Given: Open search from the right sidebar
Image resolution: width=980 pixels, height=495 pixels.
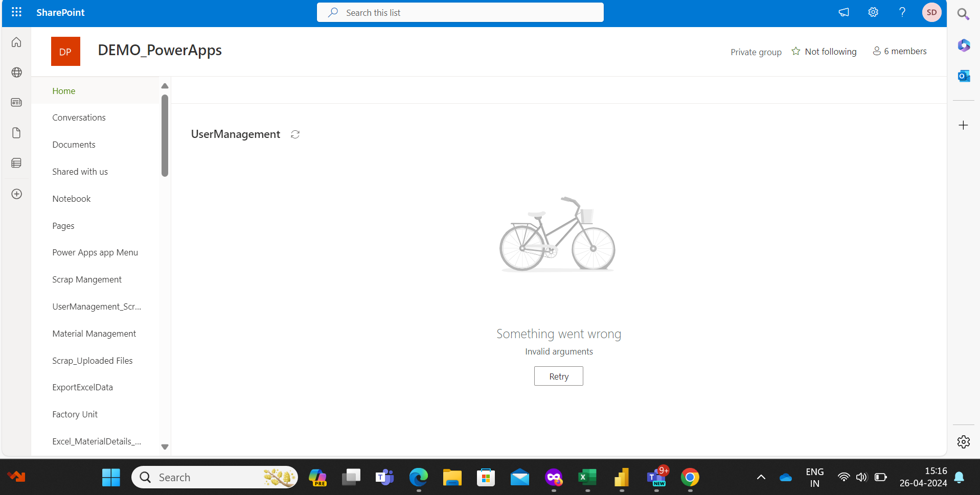Looking at the screenshot, I should click(963, 14).
